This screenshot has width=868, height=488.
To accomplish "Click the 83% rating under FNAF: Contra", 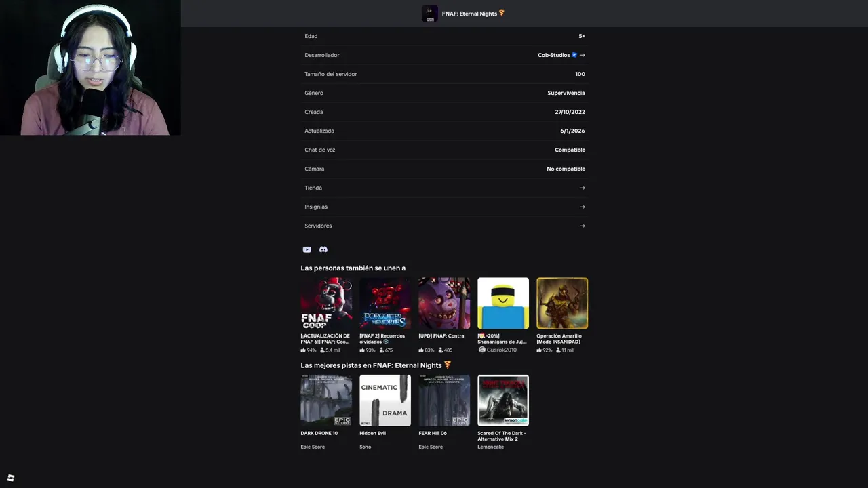I will pos(427,350).
